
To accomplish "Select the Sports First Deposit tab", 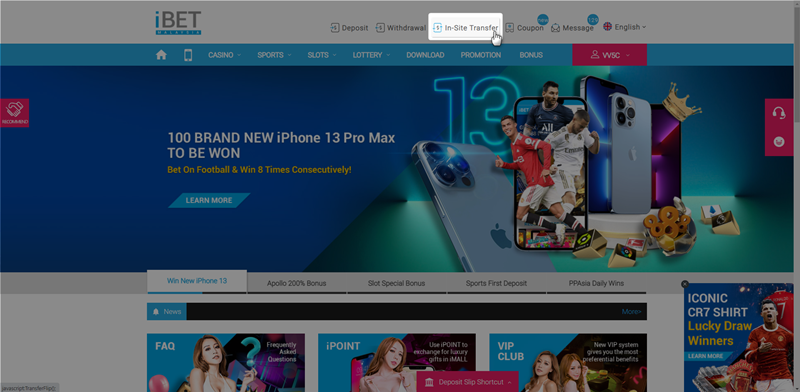I will 496,283.
